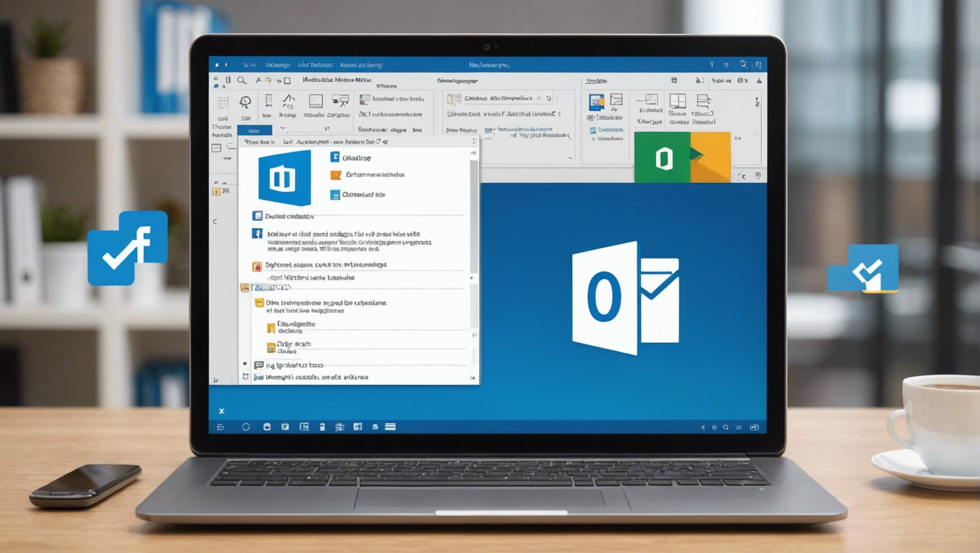This screenshot has height=553, width=980.
Task: Click the round clock-like ribbon icon
Action: (x=245, y=102)
